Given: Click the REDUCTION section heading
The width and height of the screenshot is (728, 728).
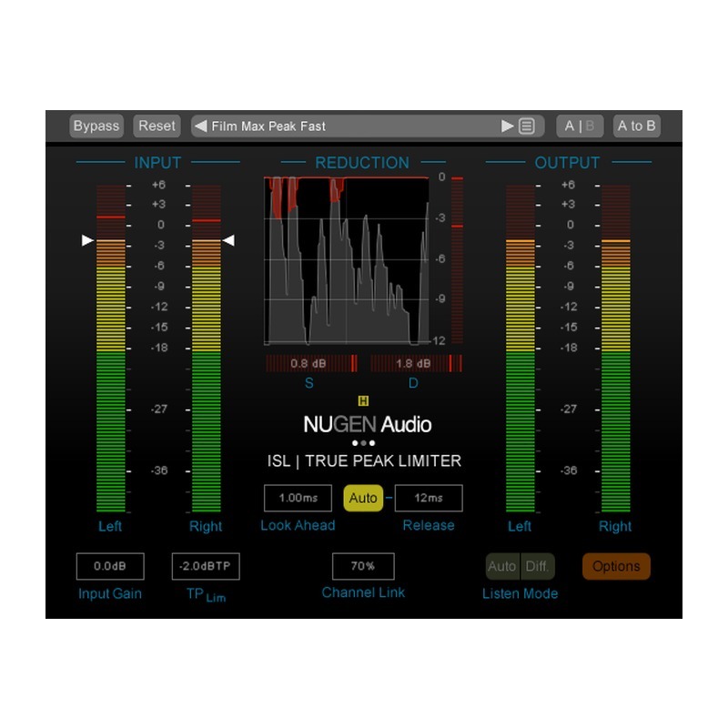Looking at the screenshot, I should click(x=362, y=163).
